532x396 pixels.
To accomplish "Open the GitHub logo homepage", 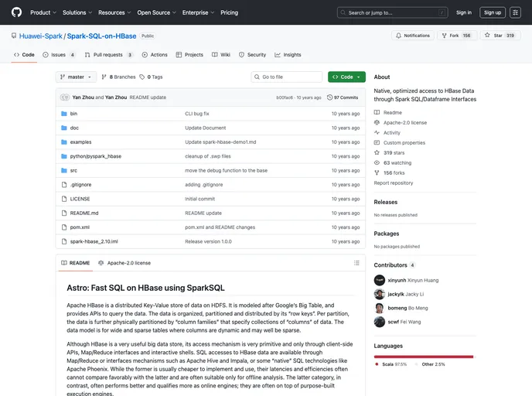I will pyautogui.click(x=17, y=12).
